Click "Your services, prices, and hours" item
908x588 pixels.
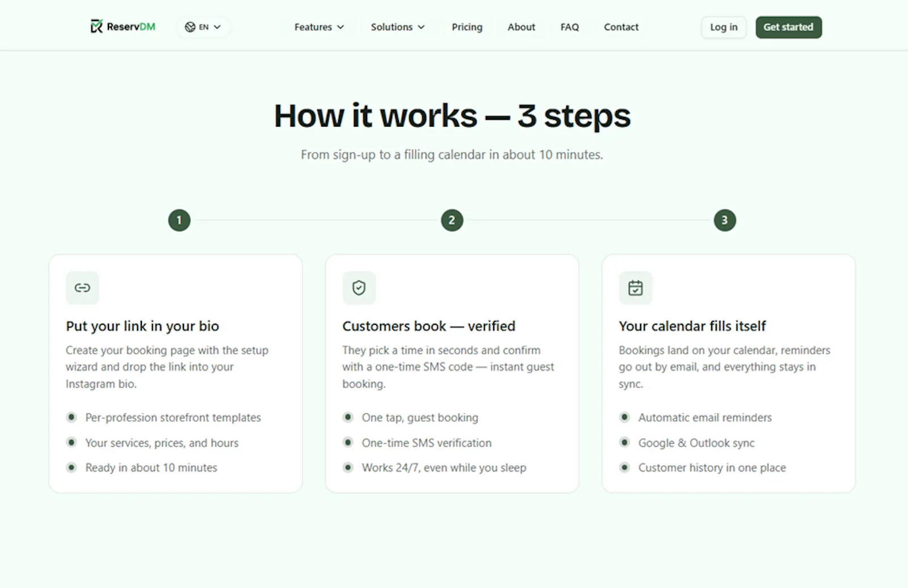(x=162, y=443)
